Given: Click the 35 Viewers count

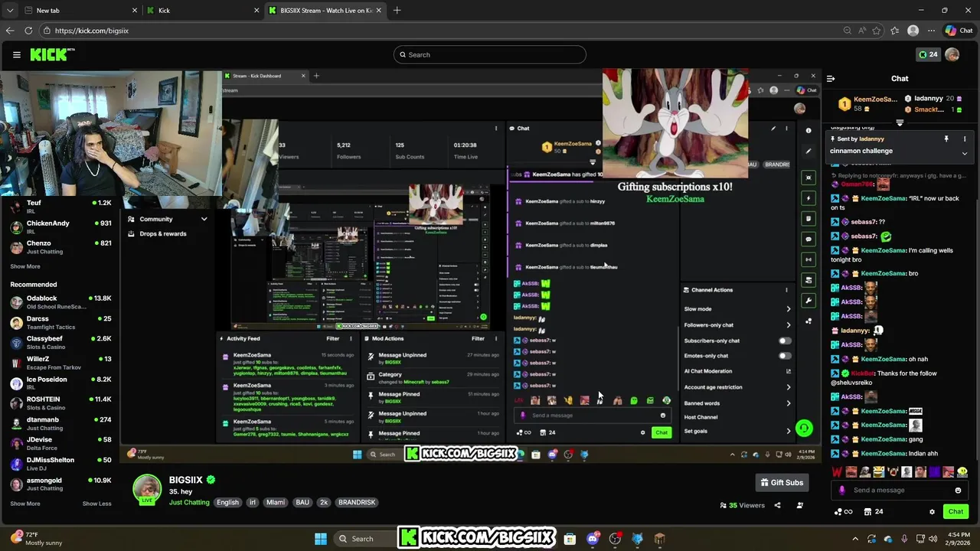Looking at the screenshot, I should [742, 505].
